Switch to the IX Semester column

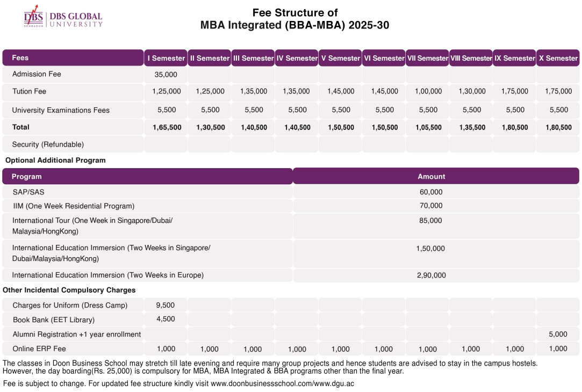(514, 57)
